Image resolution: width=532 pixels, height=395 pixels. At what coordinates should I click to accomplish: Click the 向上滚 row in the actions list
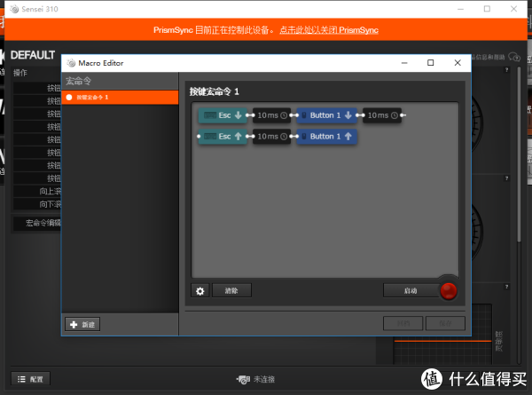pyautogui.click(x=37, y=191)
